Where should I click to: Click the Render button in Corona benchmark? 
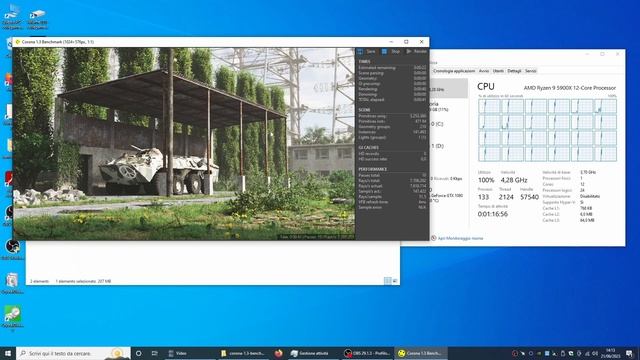click(416, 51)
